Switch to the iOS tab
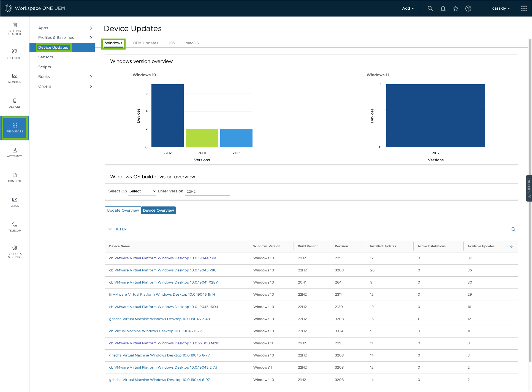 172,43
